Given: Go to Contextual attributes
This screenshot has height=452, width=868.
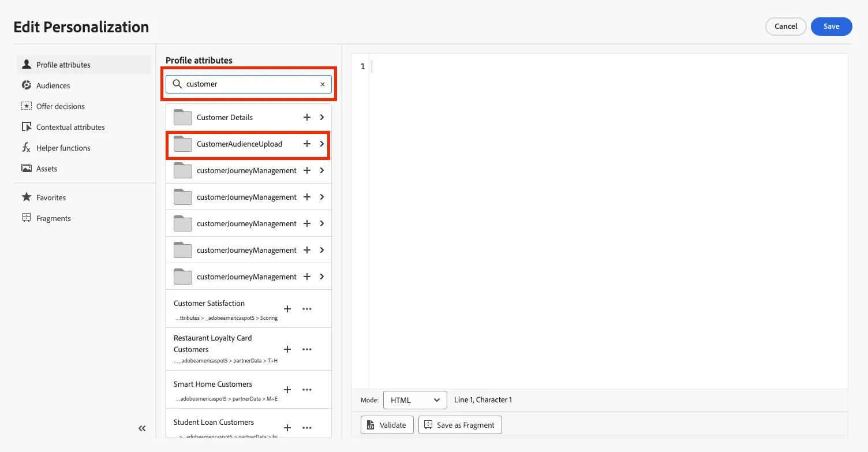Looking at the screenshot, I should tap(84, 127).
